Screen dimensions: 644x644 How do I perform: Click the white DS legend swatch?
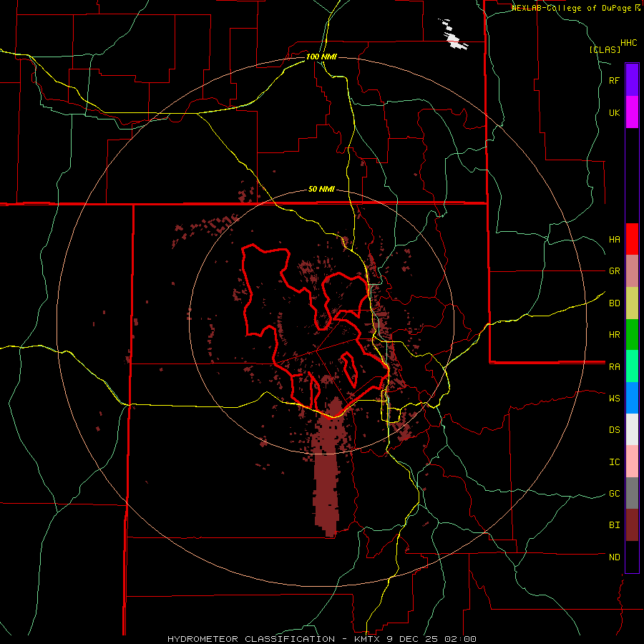click(632, 429)
